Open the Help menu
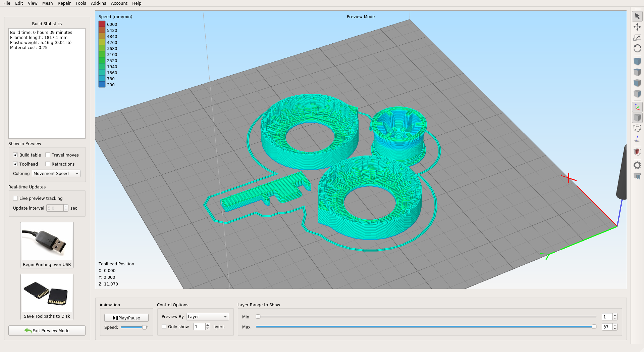This screenshot has width=644, height=352. coord(137,3)
